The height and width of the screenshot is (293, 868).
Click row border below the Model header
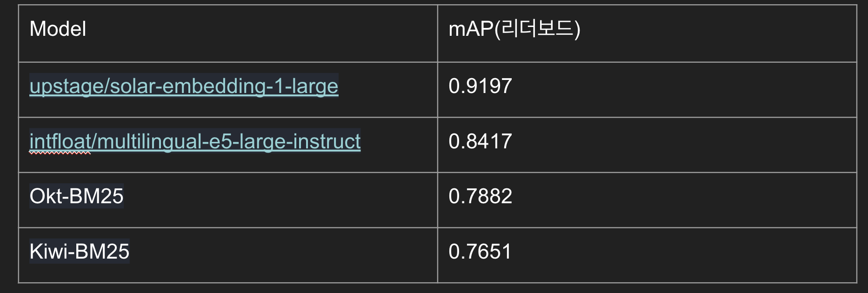tap(228, 62)
